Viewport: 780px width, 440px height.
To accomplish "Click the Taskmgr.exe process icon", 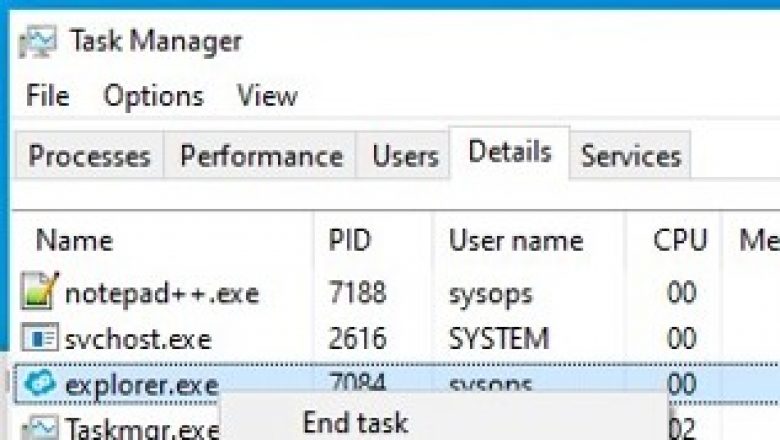I will (x=40, y=428).
